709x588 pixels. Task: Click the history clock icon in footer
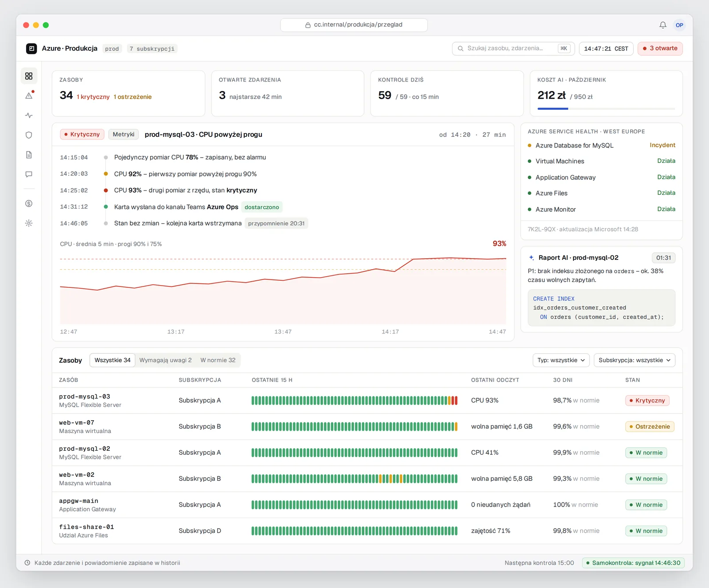27,563
